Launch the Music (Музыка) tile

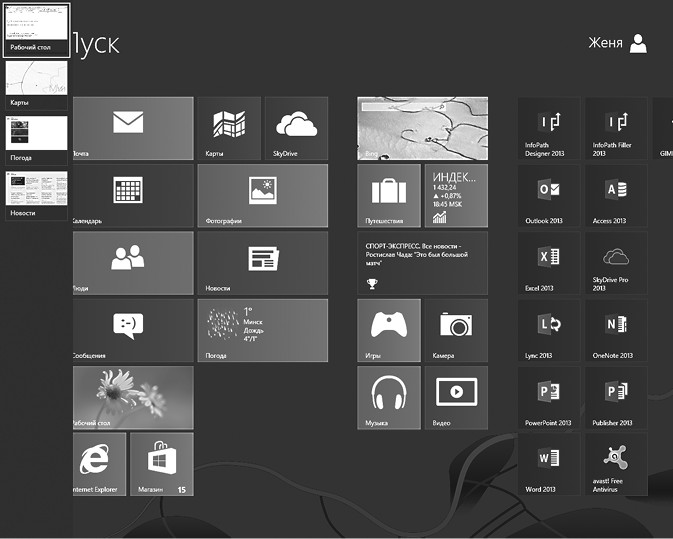coord(389,397)
